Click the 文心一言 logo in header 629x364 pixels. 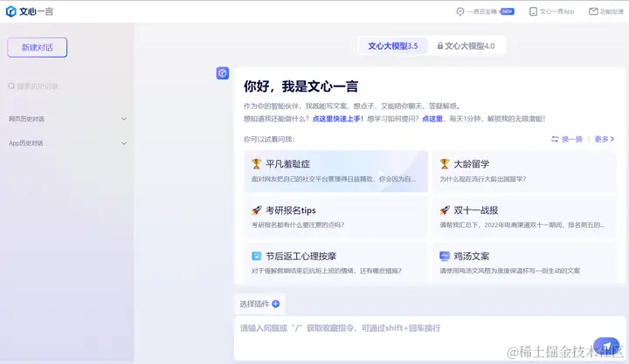(30, 11)
